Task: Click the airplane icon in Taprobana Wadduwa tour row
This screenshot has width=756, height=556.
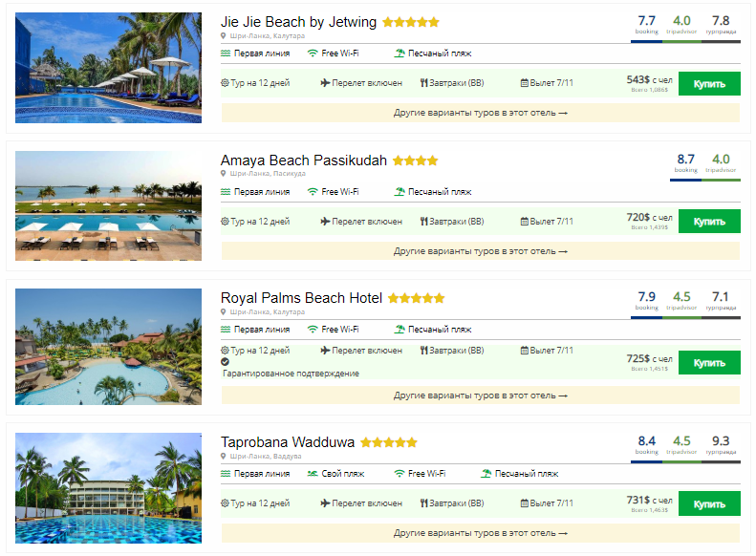Action: tap(325, 503)
